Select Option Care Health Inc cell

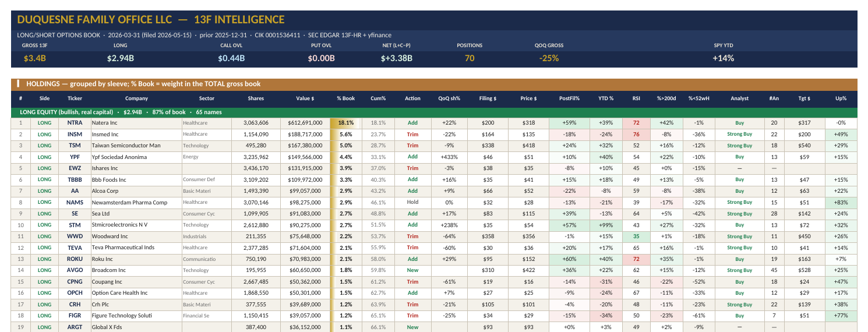pos(136,293)
